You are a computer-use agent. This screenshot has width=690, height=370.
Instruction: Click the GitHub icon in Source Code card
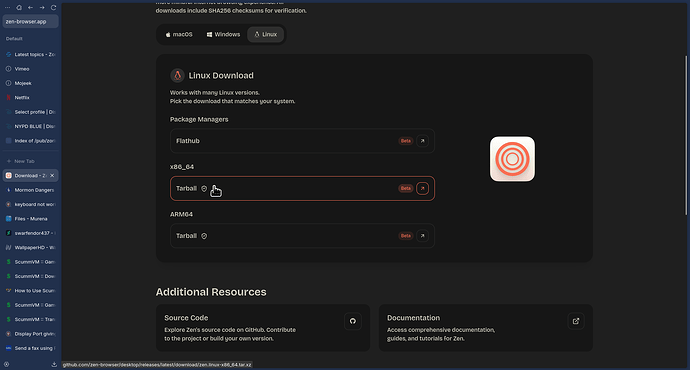[353, 321]
